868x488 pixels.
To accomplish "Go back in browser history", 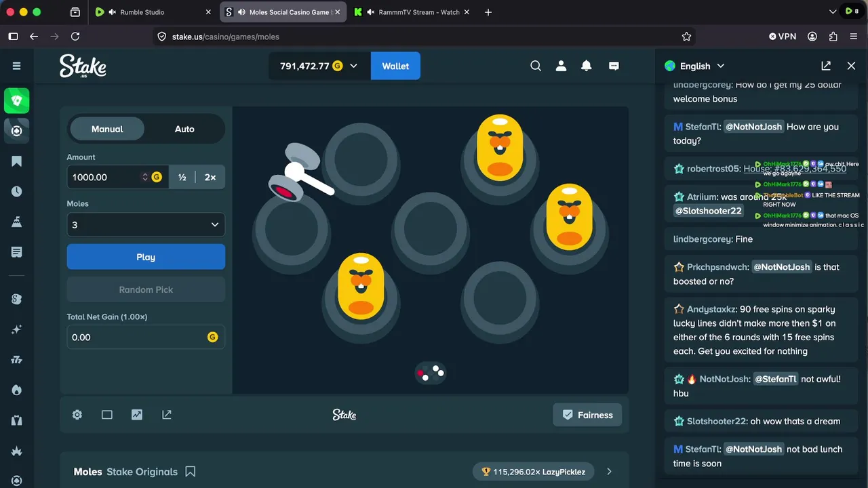I will (34, 37).
